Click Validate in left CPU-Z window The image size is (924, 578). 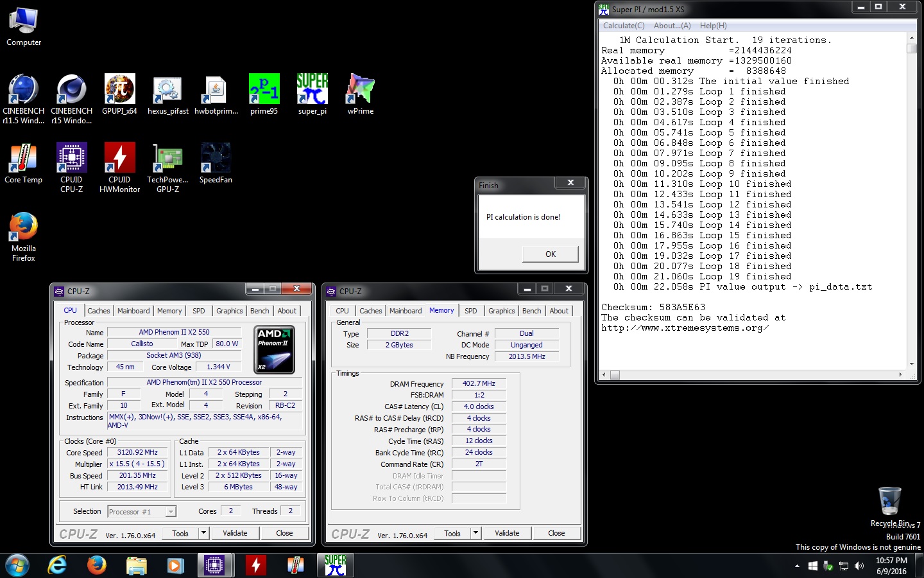(235, 533)
